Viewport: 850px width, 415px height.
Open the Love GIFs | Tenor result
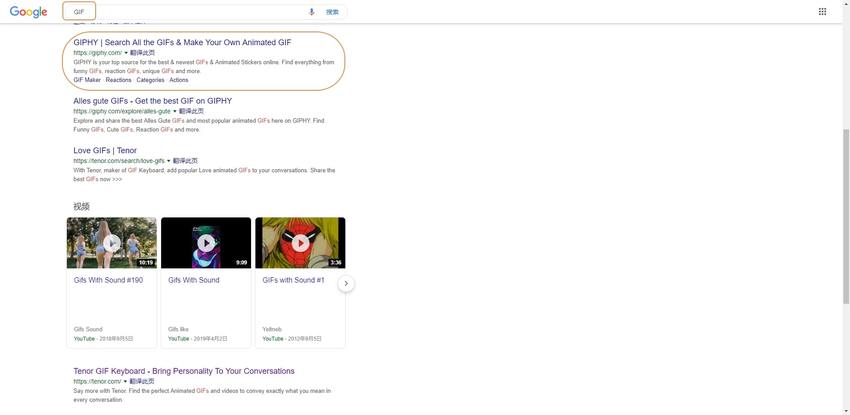(x=105, y=151)
